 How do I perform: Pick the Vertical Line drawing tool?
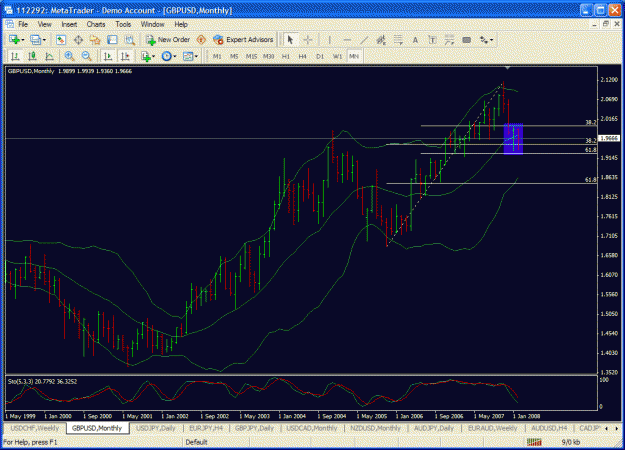[x=330, y=40]
